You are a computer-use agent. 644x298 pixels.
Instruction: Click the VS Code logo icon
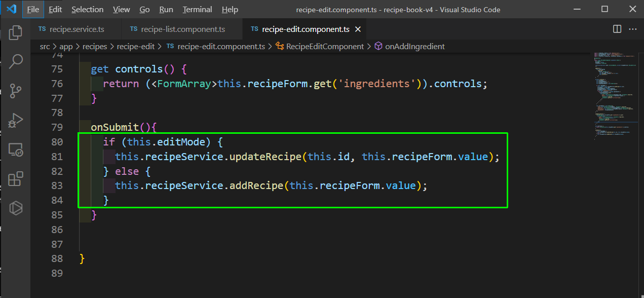(12, 9)
